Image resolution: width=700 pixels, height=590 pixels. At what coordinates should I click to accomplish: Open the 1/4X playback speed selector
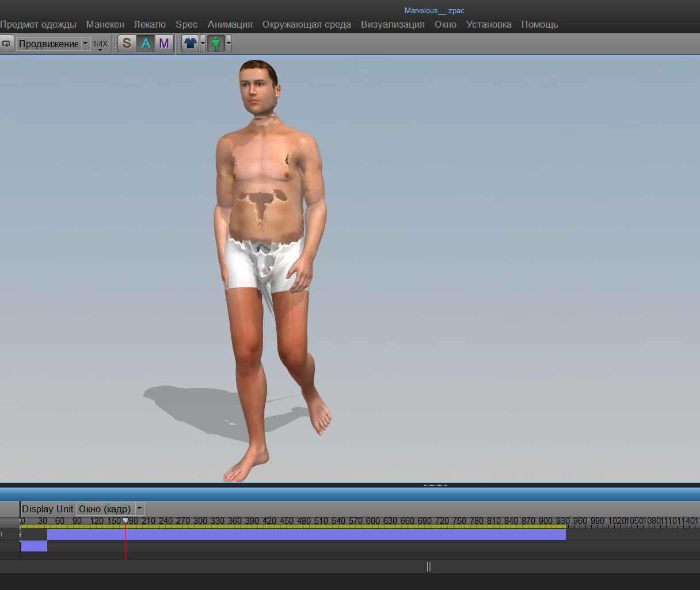(100, 44)
